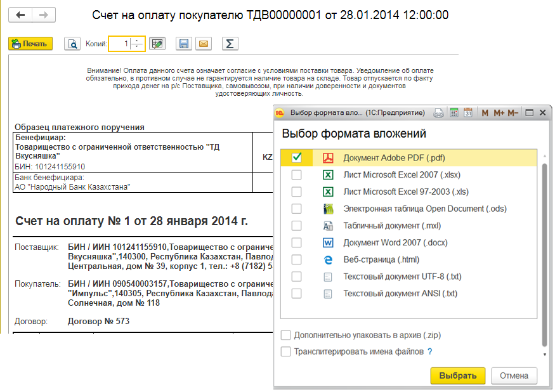Select the row Электронная таблица Open Document (.ods)
555x392 pixels.
(x=409, y=209)
